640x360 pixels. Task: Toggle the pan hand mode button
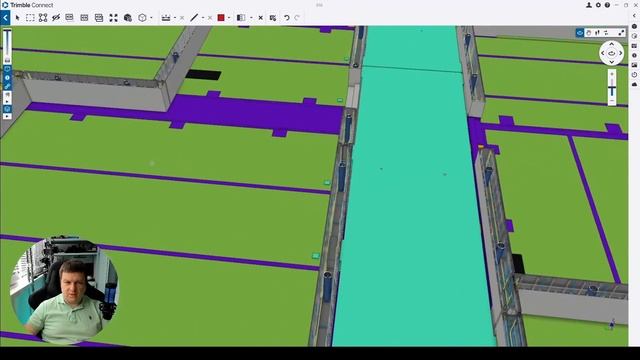589,33
